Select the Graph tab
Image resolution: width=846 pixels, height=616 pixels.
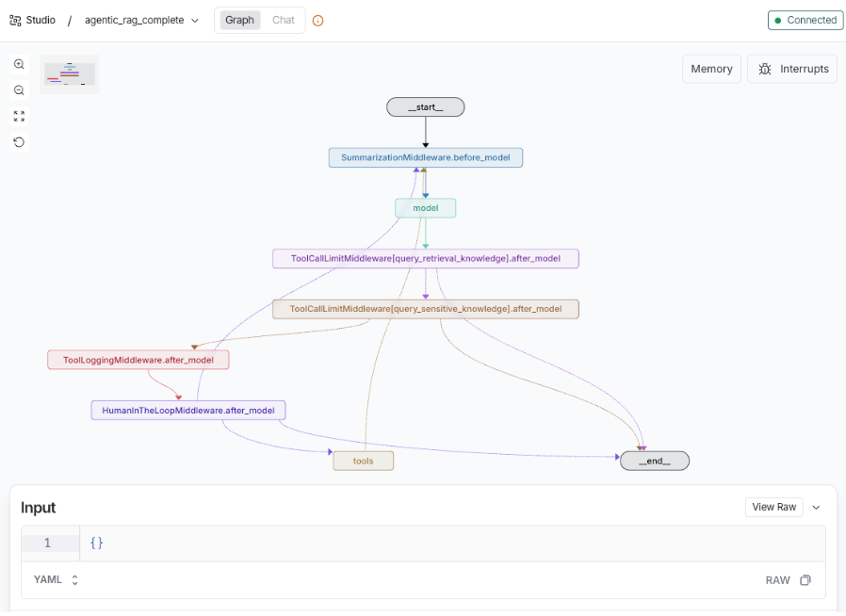239,20
